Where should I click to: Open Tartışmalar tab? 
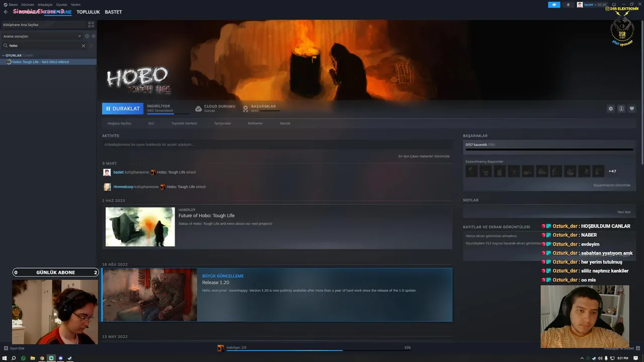(x=222, y=123)
